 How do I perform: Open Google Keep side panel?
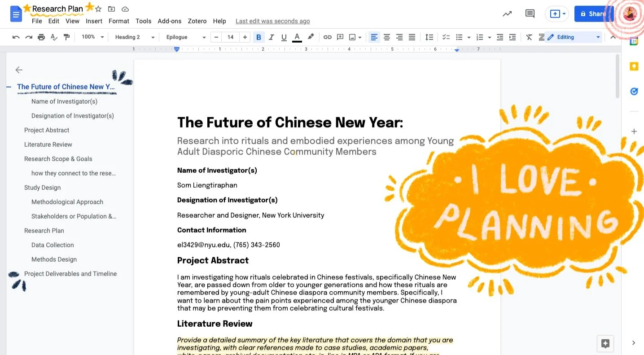[634, 66]
